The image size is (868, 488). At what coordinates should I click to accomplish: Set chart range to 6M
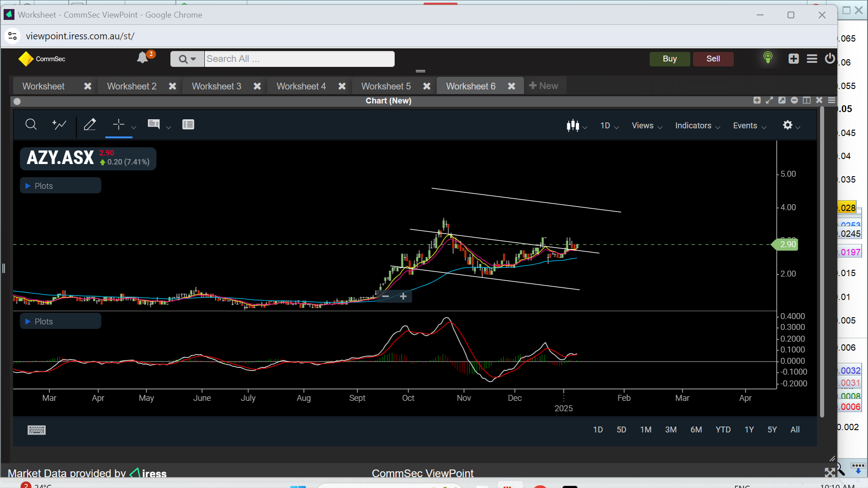point(696,430)
